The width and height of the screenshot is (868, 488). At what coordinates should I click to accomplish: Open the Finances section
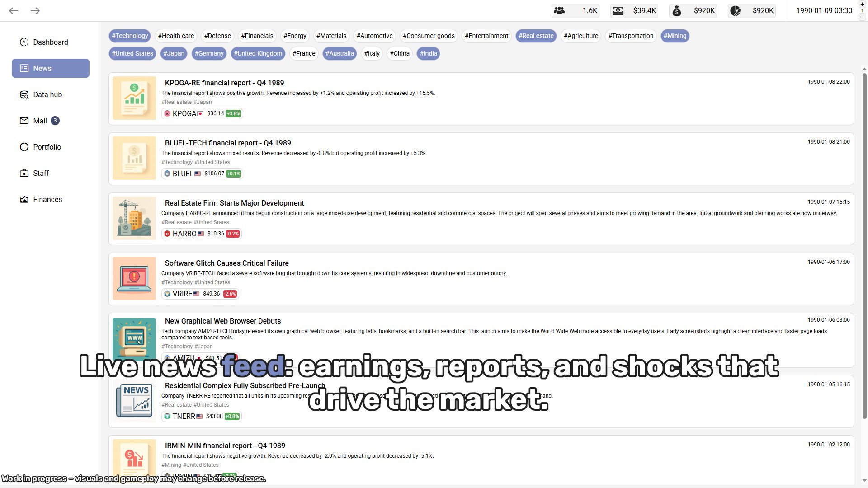pos(47,199)
